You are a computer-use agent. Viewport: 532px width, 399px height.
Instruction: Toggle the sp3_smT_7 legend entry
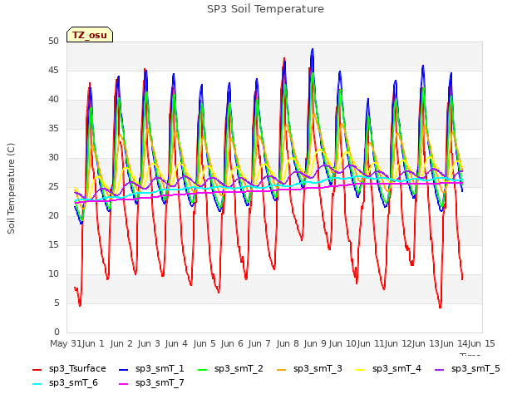(151, 383)
